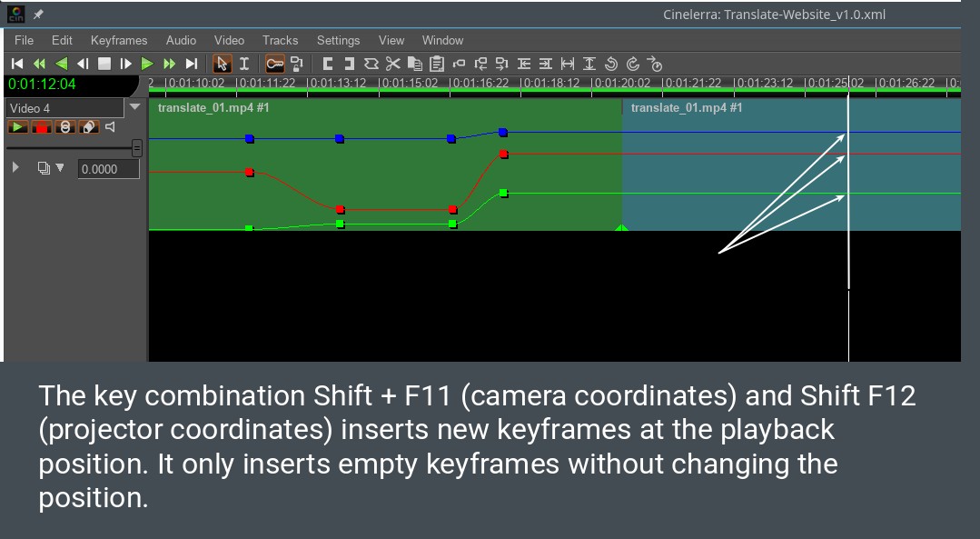Toggle arm record on Video 4 track
980x539 pixels.
41,127
